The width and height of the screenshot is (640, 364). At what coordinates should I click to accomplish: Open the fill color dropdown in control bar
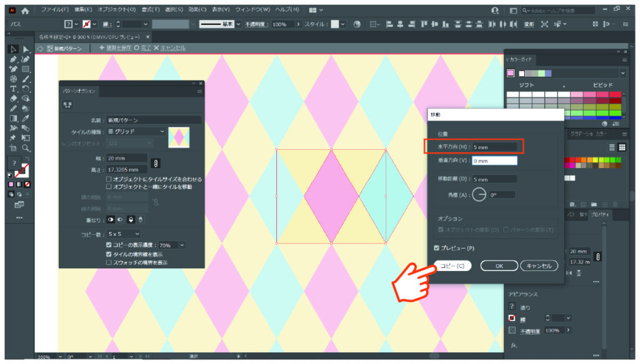click(x=76, y=24)
